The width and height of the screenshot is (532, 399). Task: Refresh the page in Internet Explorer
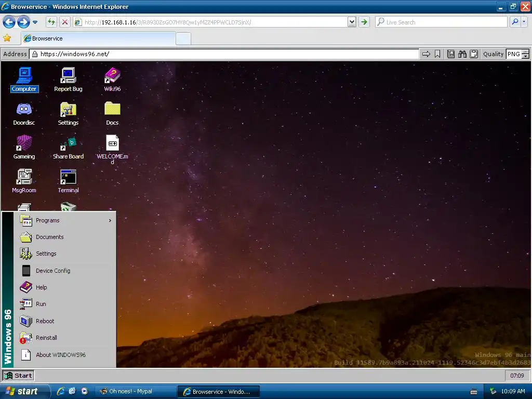51,22
